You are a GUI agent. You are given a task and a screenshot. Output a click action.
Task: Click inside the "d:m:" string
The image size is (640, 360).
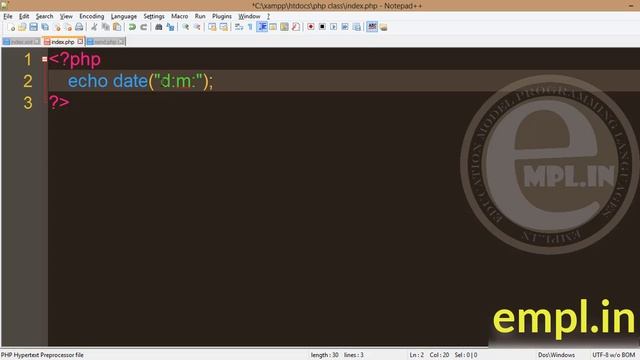178,81
